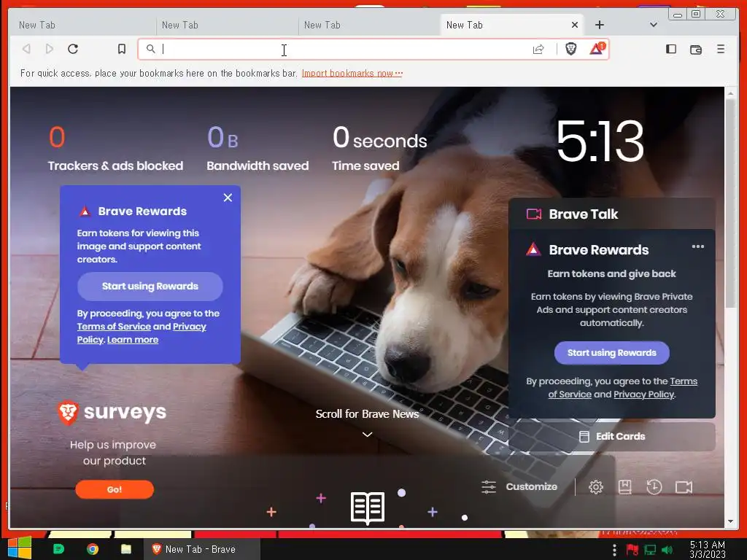Click the Go! survey button

(115, 489)
